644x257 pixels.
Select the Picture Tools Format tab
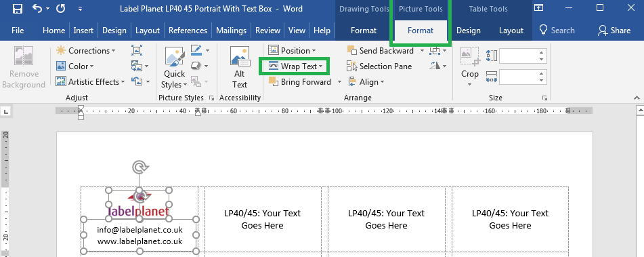420,31
